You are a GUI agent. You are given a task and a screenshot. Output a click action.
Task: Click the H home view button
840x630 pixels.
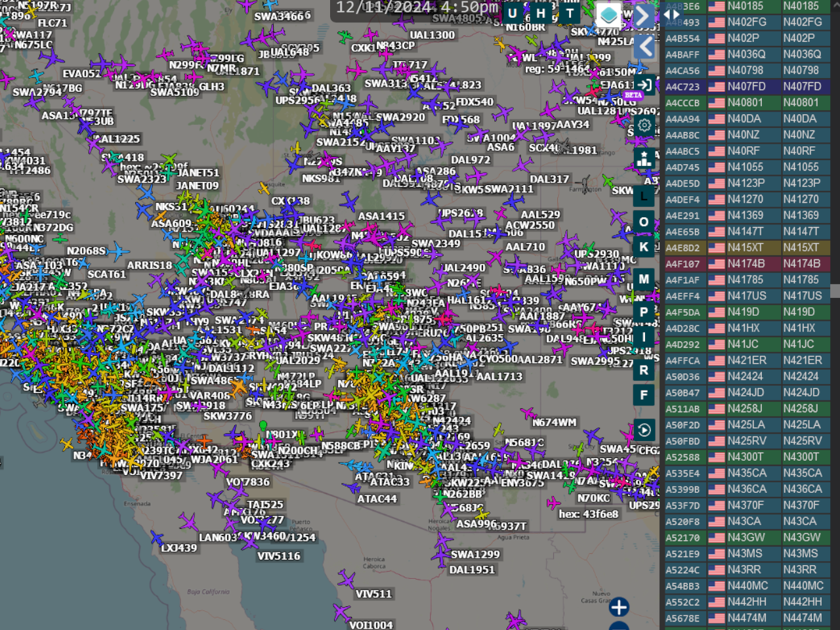tap(541, 12)
